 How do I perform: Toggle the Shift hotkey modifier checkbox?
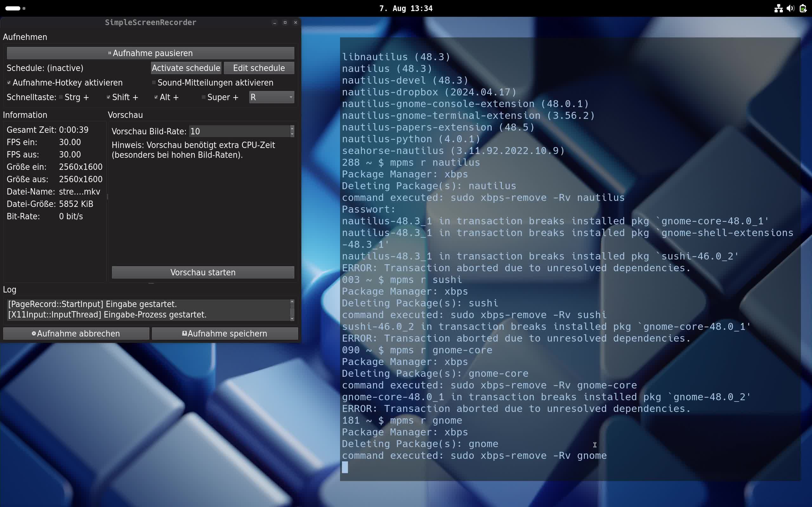[108, 97]
